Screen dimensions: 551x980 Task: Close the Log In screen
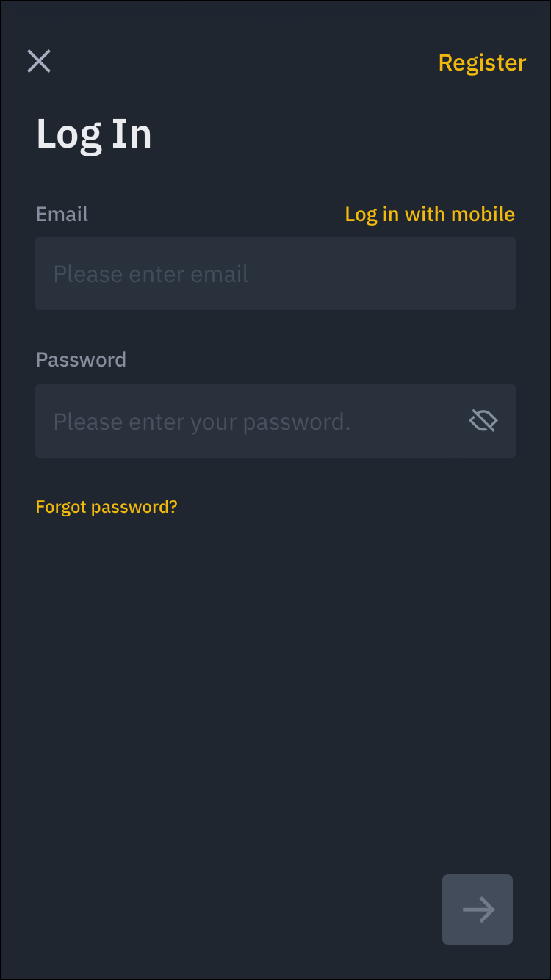pyautogui.click(x=39, y=62)
